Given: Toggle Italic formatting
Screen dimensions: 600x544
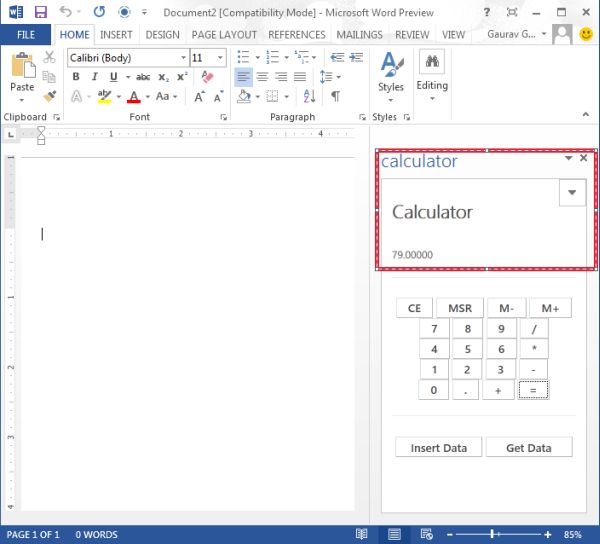Looking at the screenshot, I should click(x=95, y=77).
